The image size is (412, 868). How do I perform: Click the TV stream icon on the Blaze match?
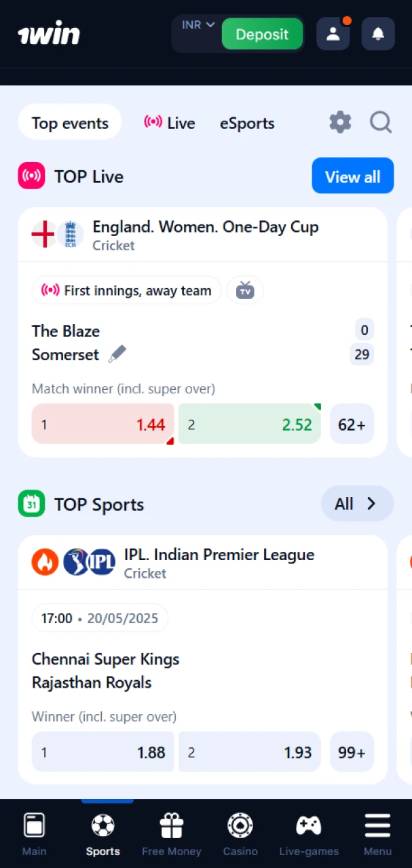[x=245, y=290]
